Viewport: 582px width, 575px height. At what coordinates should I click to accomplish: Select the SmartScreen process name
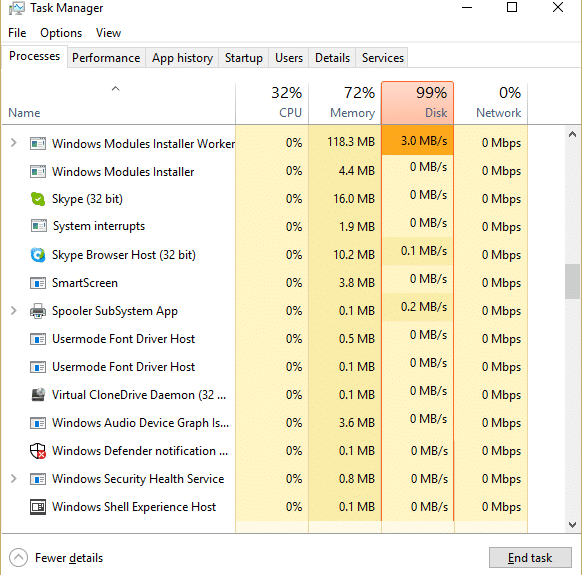(x=85, y=283)
